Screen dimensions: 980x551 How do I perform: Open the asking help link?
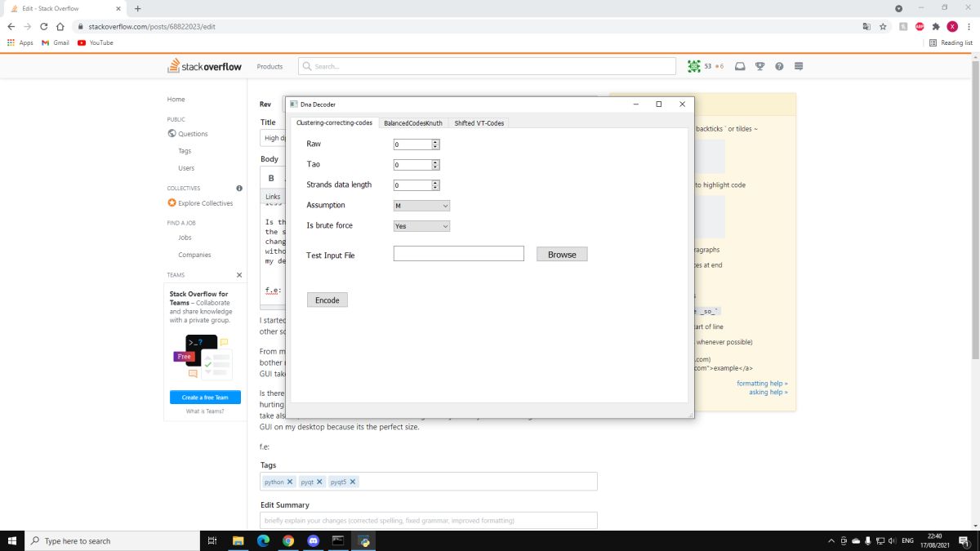pyautogui.click(x=768, y=392)
